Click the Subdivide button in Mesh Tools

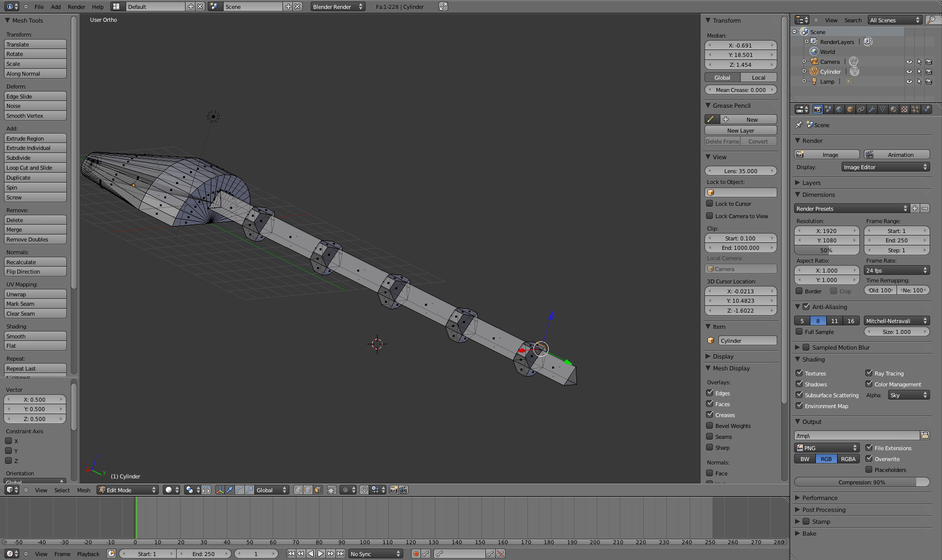coord(35,157)
